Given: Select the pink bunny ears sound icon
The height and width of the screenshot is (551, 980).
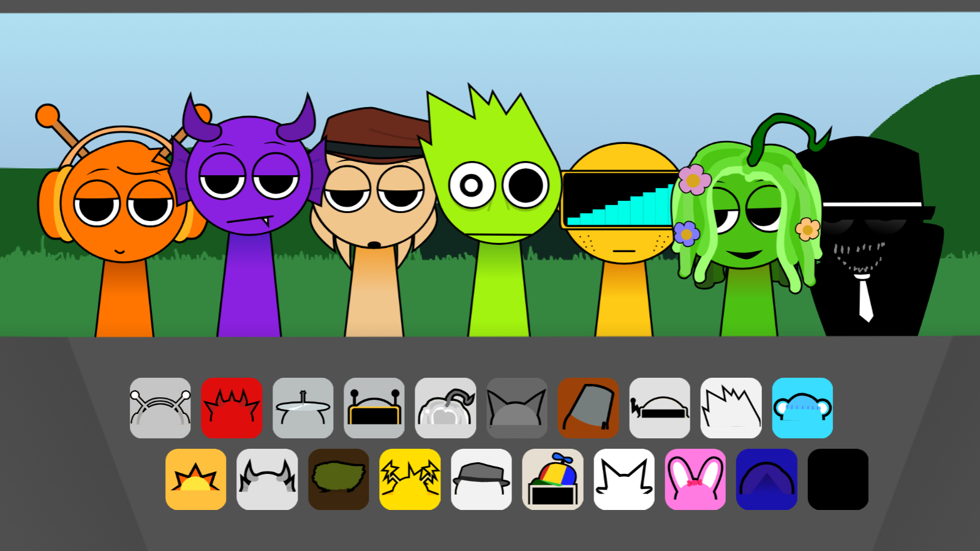Looking at the screenshot, I should click(x=694, y=479).
